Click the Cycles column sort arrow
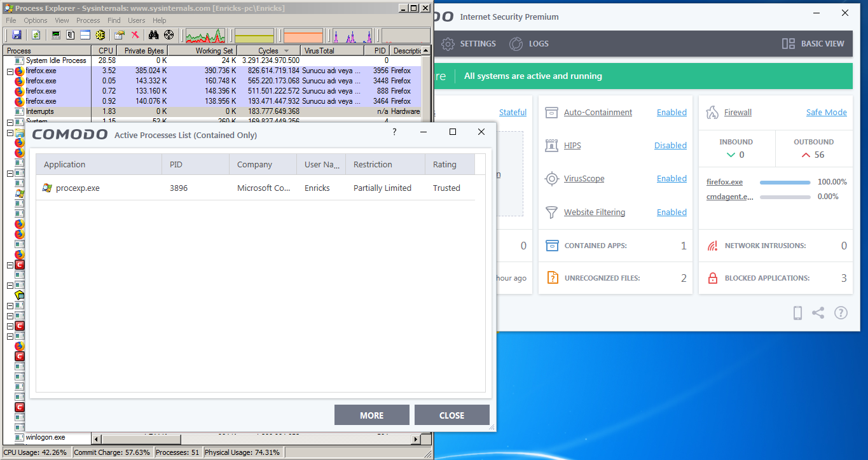 [x=286, y=51]
